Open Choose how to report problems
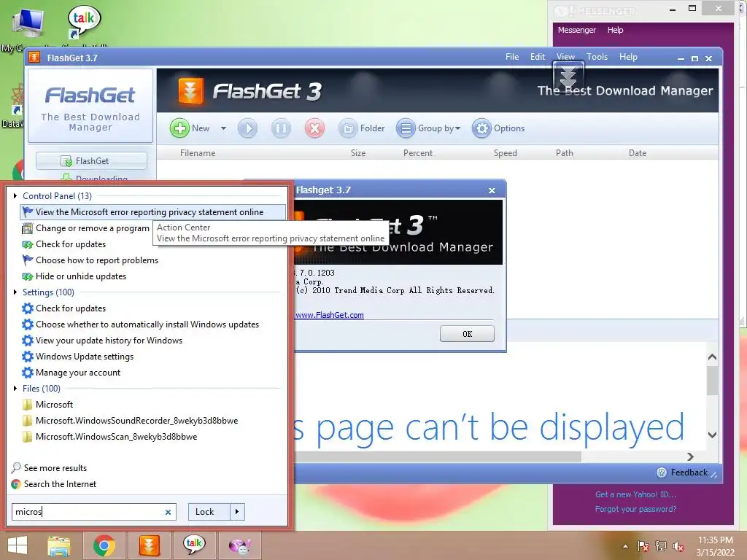Screen dimensions: 747x560 coord(90,260)
